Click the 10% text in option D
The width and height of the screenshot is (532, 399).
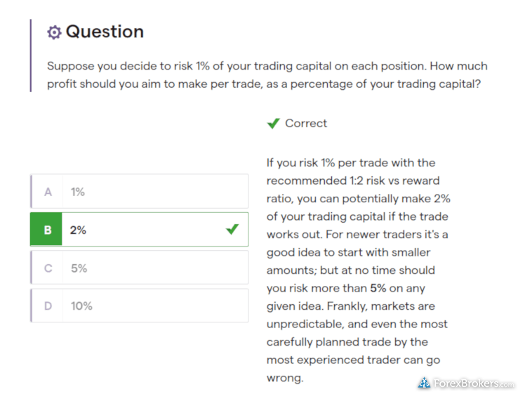click(81, 306)
